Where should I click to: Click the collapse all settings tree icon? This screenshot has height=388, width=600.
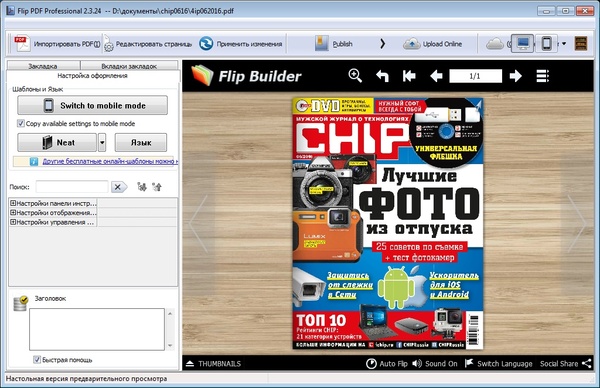[157, 187]
